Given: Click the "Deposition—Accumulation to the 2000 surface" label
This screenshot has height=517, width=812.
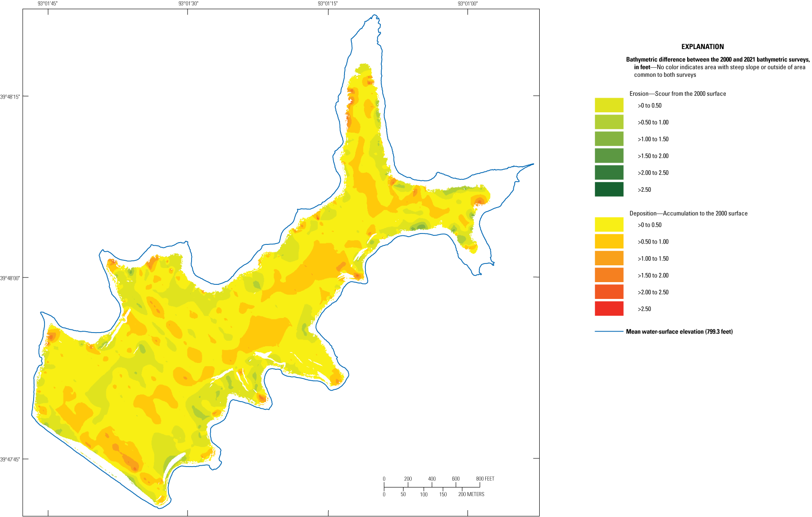Looking at the screenshot, I should click(x=688, y=214).
